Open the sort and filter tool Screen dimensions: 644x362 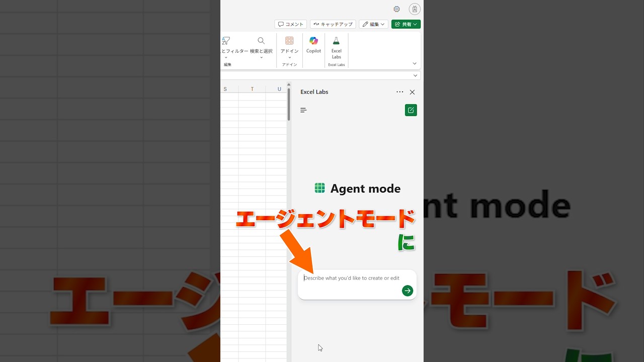233,47
